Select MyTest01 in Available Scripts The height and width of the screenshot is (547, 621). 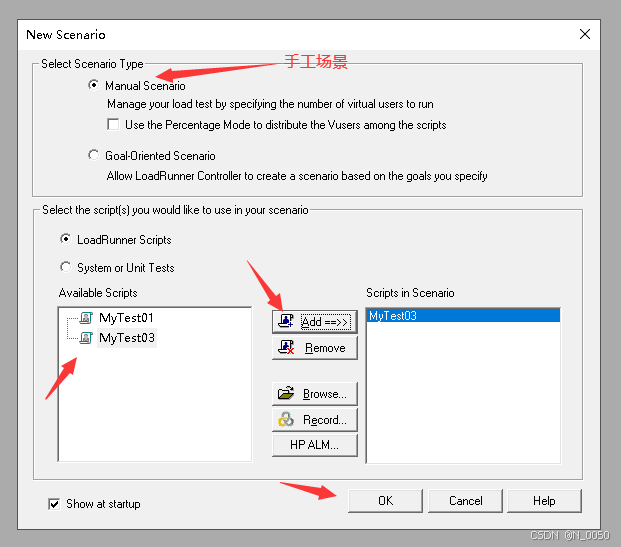[126, 318]
